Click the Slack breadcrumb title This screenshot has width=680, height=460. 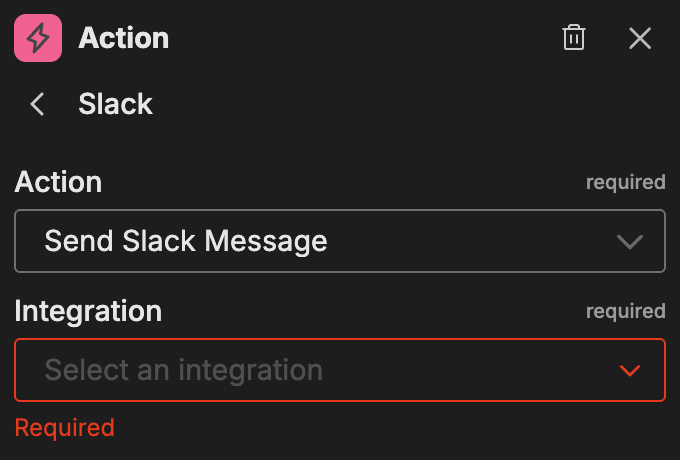(x=115, y=104)
